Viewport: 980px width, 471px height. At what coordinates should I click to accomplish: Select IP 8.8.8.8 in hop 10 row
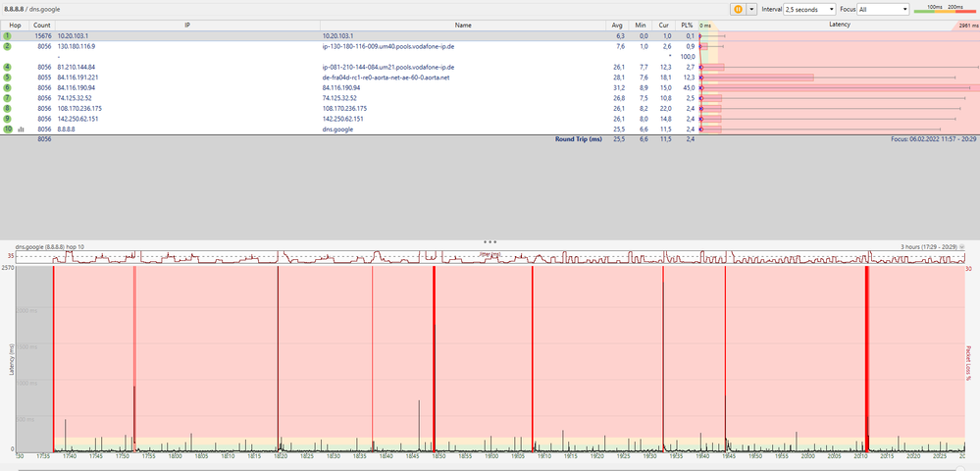[x=67, y=129]
